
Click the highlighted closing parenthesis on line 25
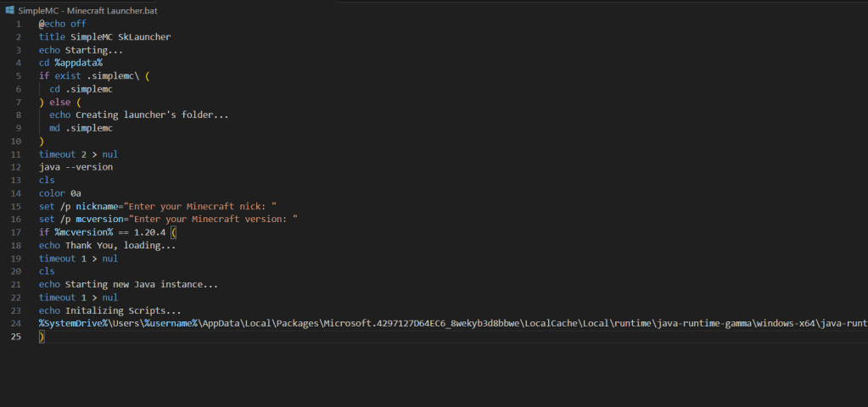[x=42, y=337]
